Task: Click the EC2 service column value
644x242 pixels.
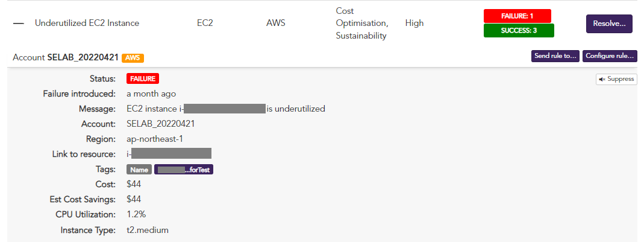Action: (206, 24)
